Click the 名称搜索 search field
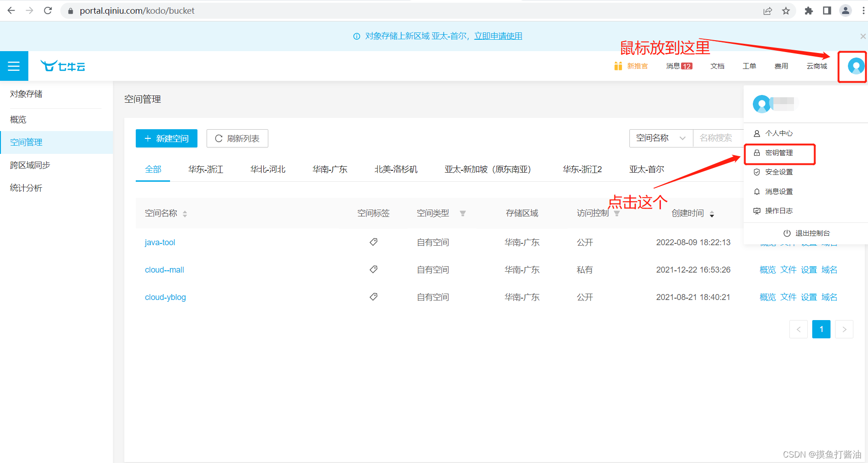The width and height of the screenshot is (868, 463). (719, 138)
